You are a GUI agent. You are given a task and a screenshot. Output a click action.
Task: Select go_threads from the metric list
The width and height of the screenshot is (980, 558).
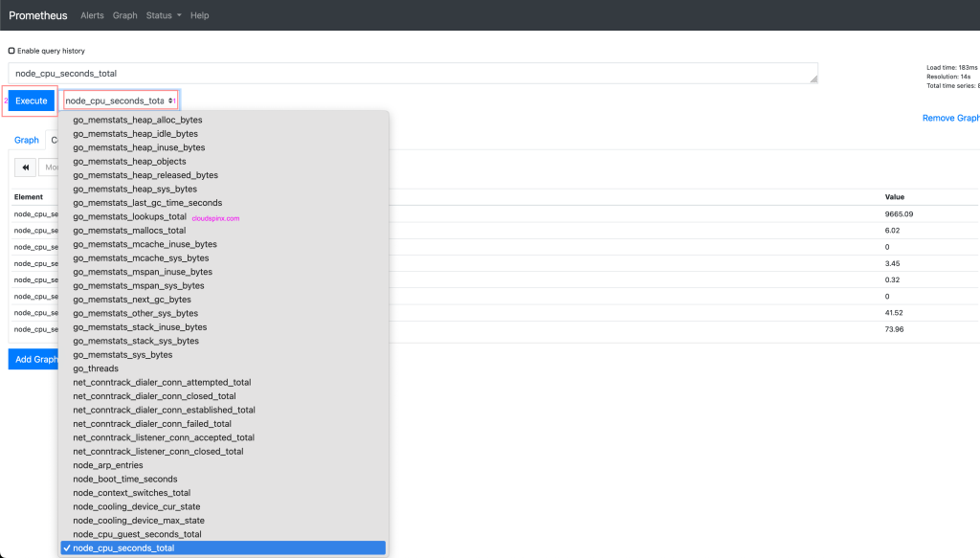(x=96, y=368)
